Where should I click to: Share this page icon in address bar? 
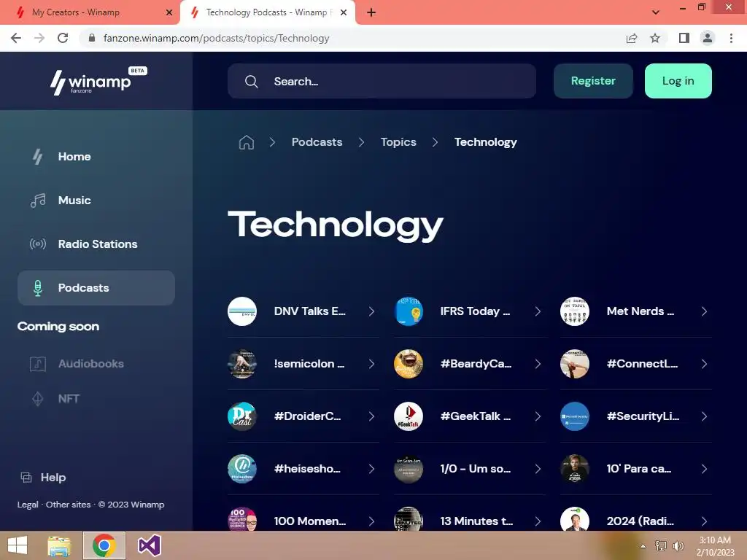[x=632, y=38]
